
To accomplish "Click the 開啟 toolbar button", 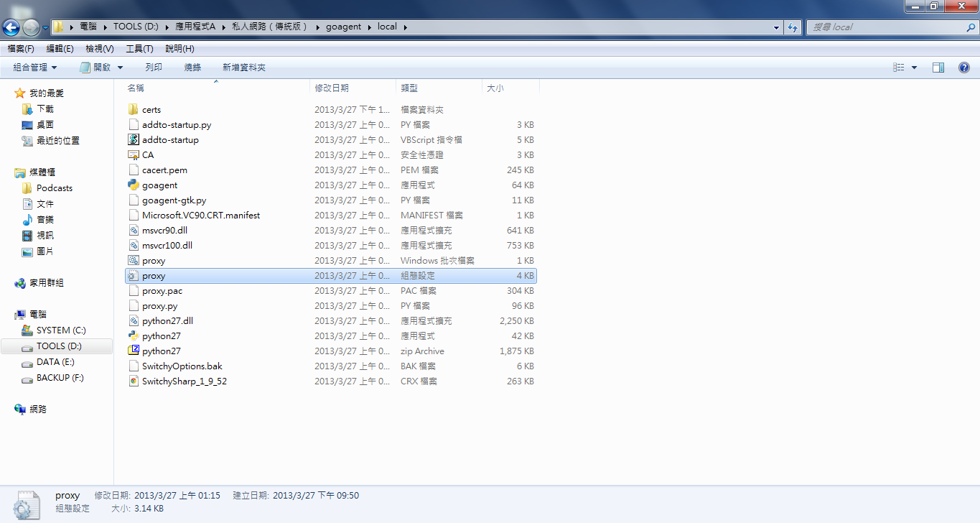I will pos(95,68).
